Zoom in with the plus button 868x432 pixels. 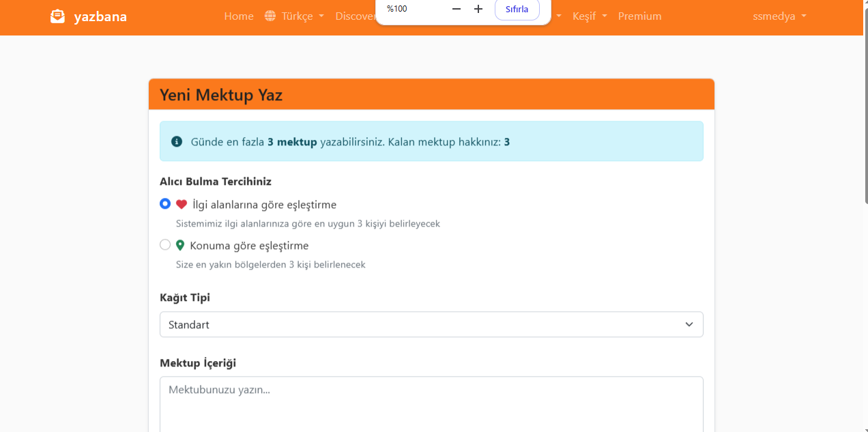coord(478,9)
